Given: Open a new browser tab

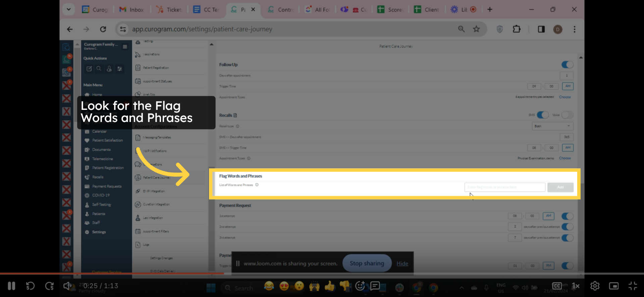Looking at the screenshot, I should (490, 9).
